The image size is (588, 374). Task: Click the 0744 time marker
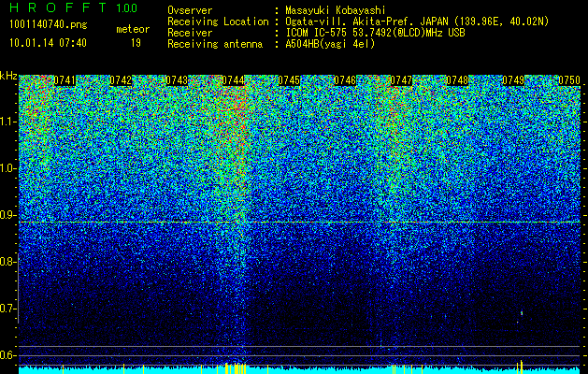pyautogui.click(x=233, y=80)
